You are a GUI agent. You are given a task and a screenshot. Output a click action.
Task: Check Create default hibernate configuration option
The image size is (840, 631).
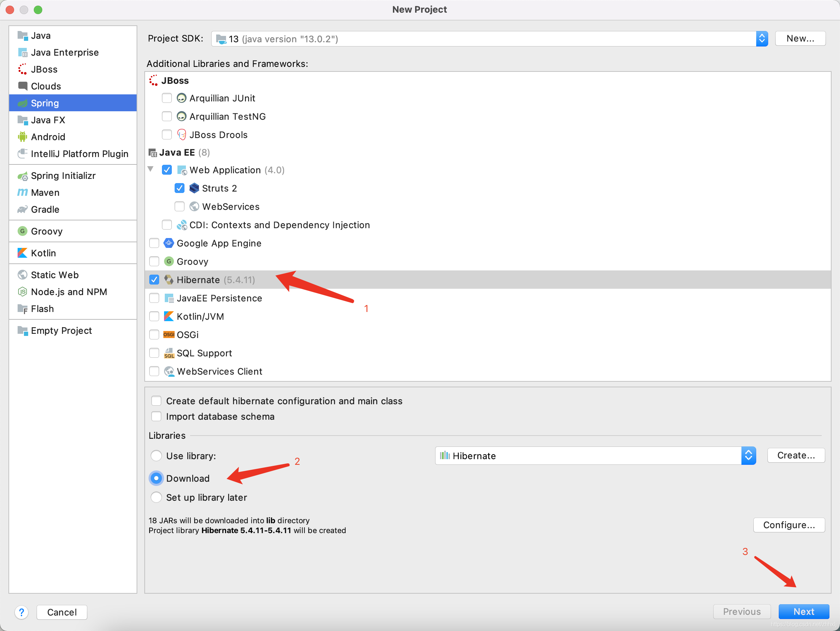[x=156, y=401]
